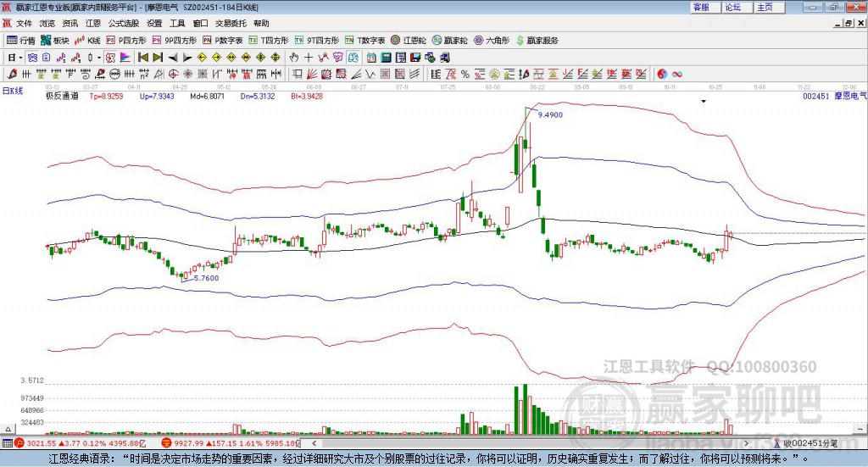Open the 浏览 menu

pyautogui.click(x=47, y=23)
